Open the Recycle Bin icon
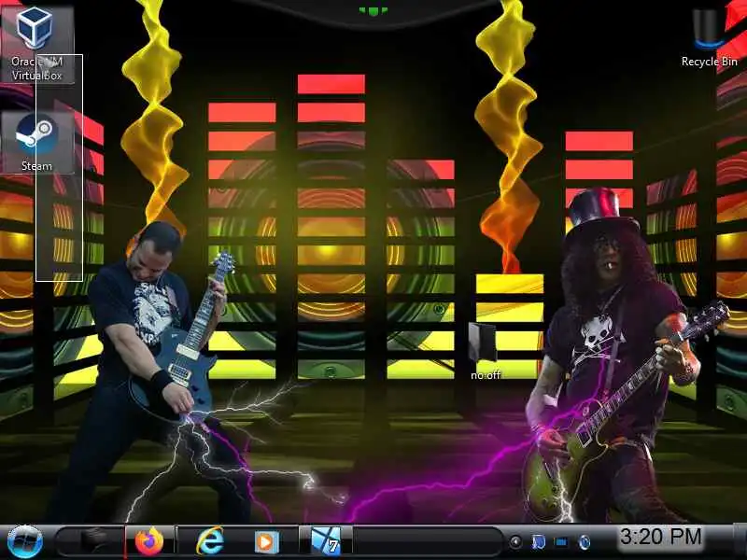Image resolution: width=747 pixels, height=560 pixels. pos(709,38)
